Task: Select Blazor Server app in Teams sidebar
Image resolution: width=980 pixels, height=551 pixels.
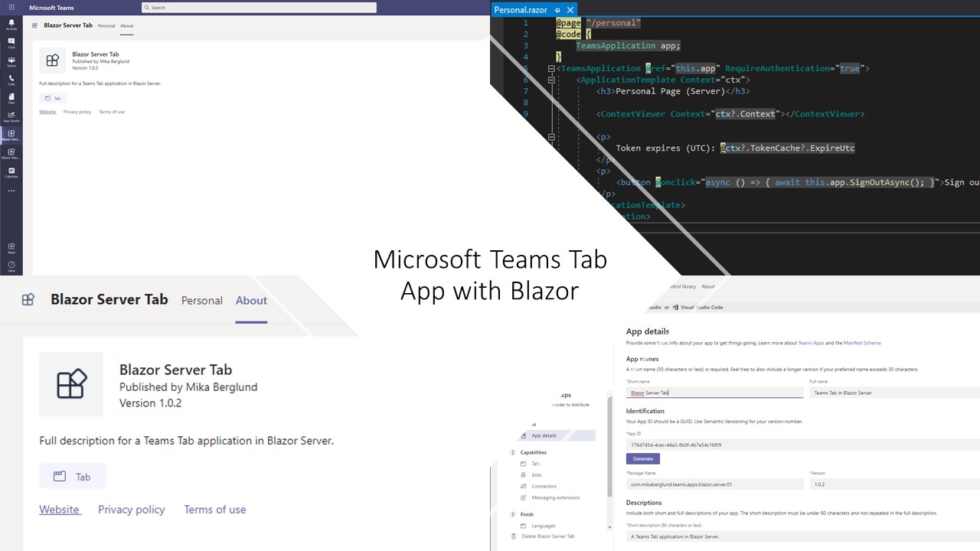Action: [x=11, y=135]
